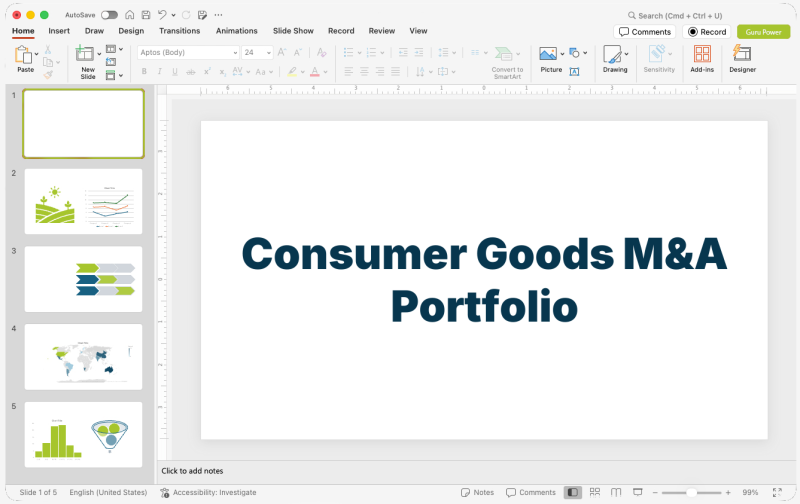The height and width of the screenshot is (504, 800).
Task: Toggle Underline formatting
Action: (x=175, y=72)
